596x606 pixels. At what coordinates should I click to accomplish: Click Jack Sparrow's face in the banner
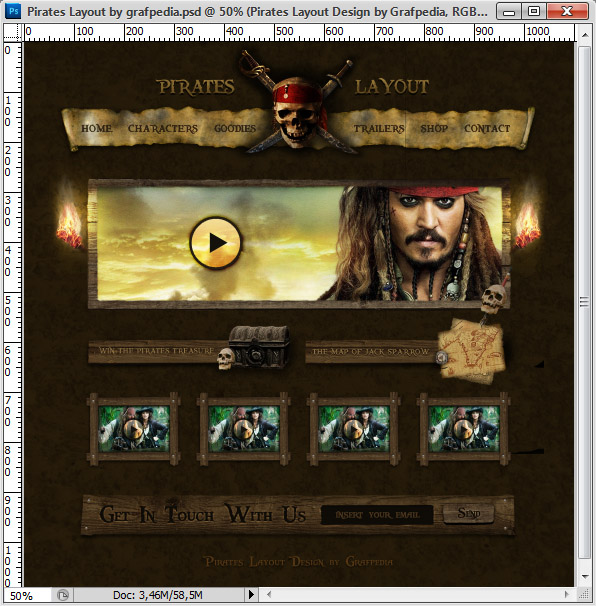pos(427,228)
